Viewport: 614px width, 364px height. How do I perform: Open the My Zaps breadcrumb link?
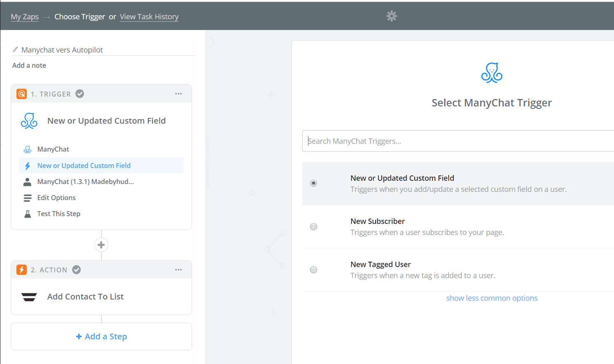coord(25,17)
